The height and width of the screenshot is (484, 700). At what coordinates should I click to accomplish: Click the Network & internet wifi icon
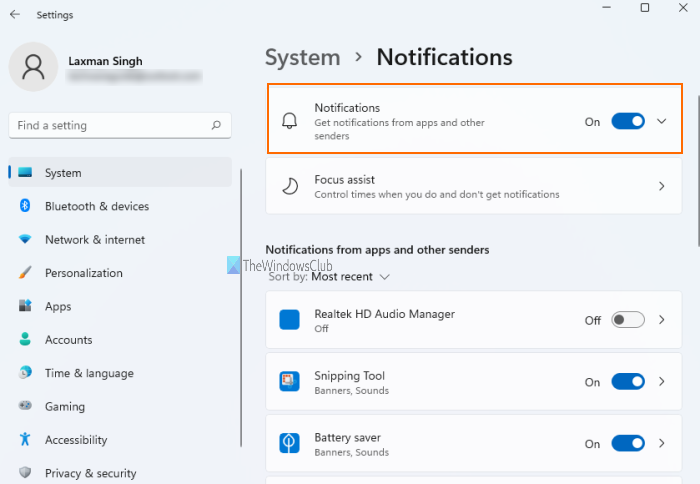pos(25,240)
